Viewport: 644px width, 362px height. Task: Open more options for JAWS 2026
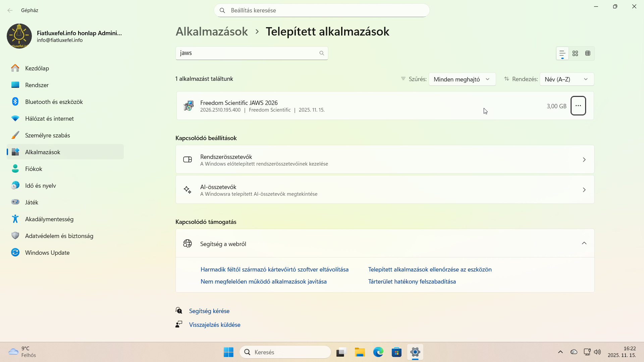[x=578, y=106]
